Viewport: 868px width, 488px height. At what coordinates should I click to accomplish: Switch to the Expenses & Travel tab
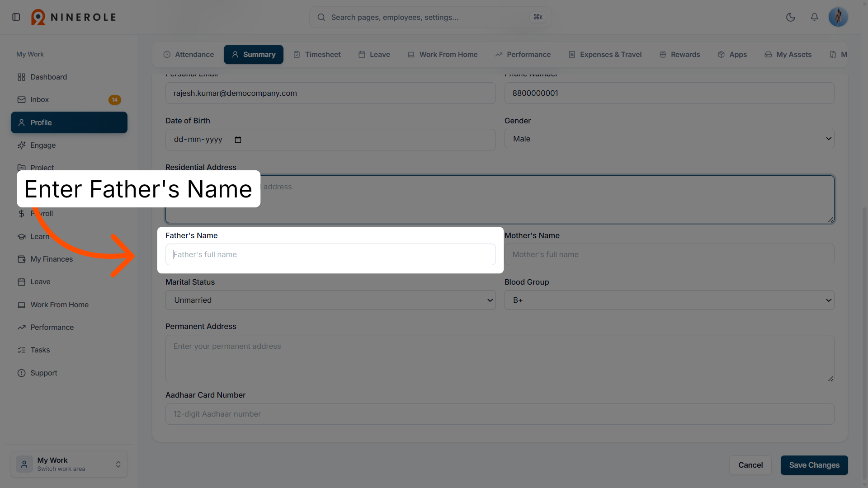[605, 54]
